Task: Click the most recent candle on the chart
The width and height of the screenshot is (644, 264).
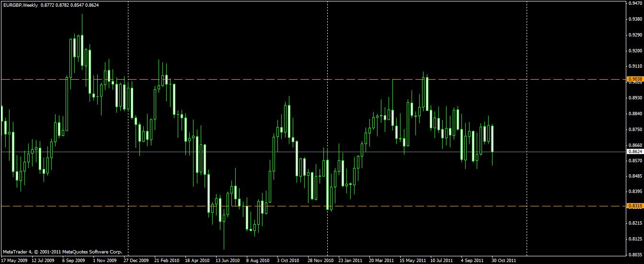Action: click(493, 139)
